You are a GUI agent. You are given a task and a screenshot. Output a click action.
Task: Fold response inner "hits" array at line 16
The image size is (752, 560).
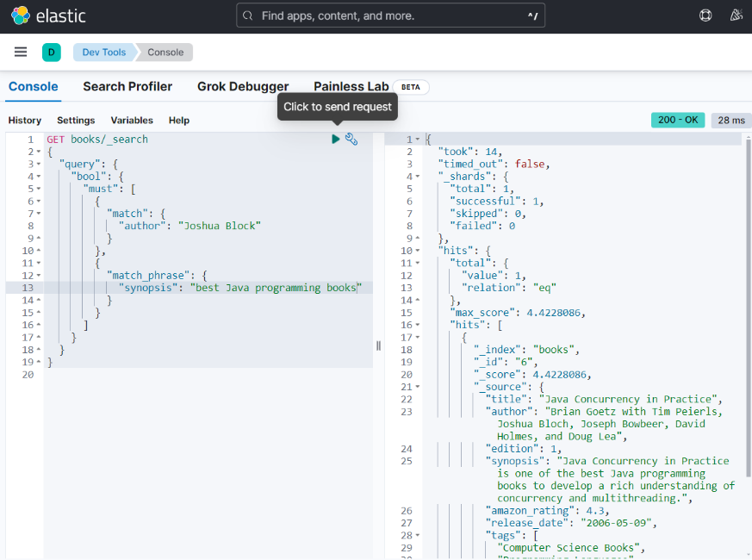click(x=417, y=325)
